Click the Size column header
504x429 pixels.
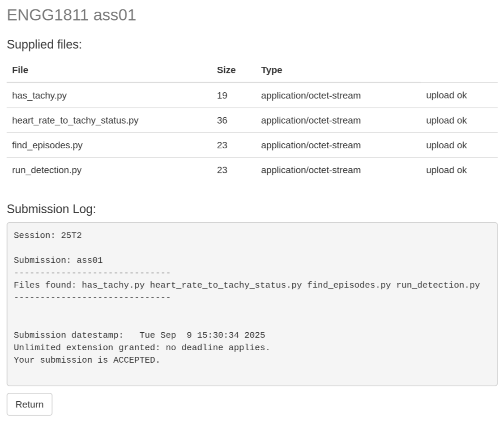pyautogui.click(x=226, y=70)
